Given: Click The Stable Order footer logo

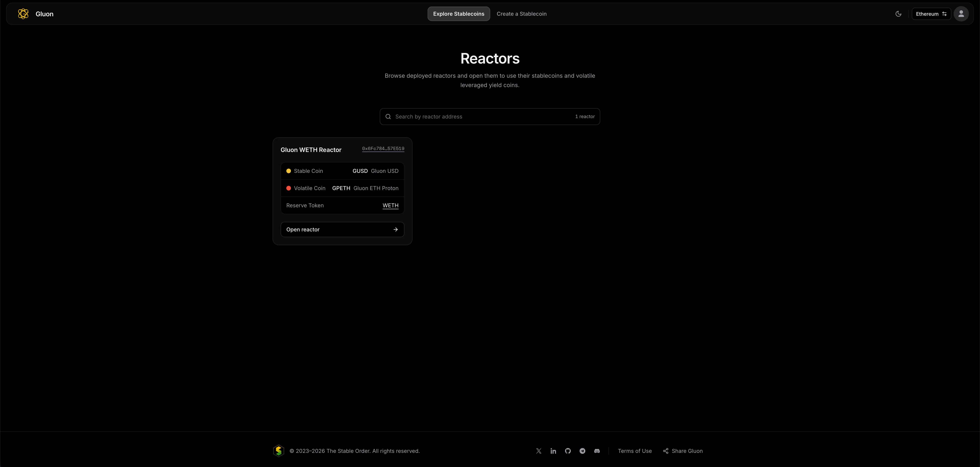Looking at the screenshot, I should pos(278,451).
